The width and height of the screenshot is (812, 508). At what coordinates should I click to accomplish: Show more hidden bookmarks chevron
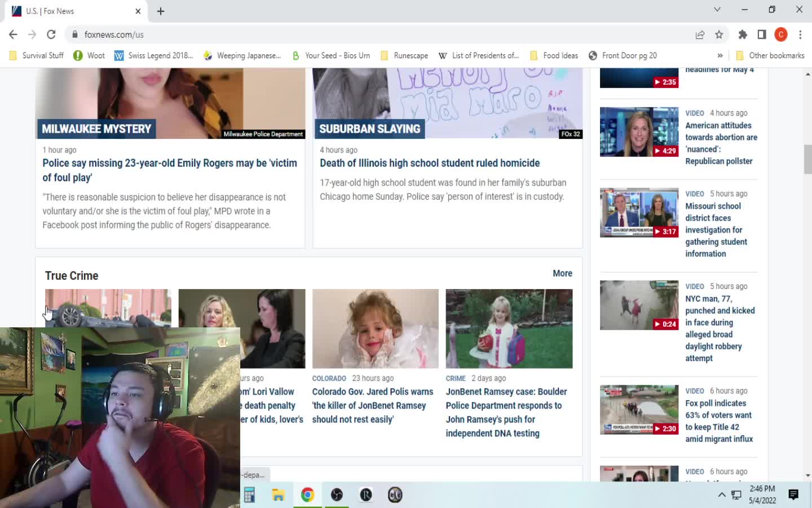point(720,55)
